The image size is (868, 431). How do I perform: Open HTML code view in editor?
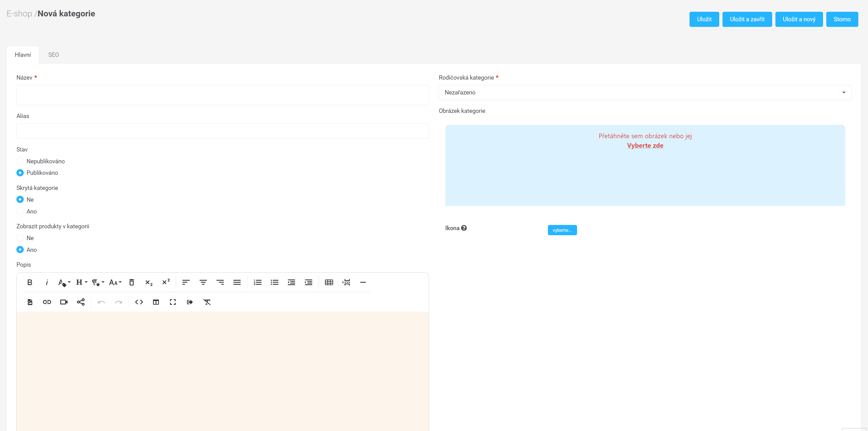coord(139,302)
